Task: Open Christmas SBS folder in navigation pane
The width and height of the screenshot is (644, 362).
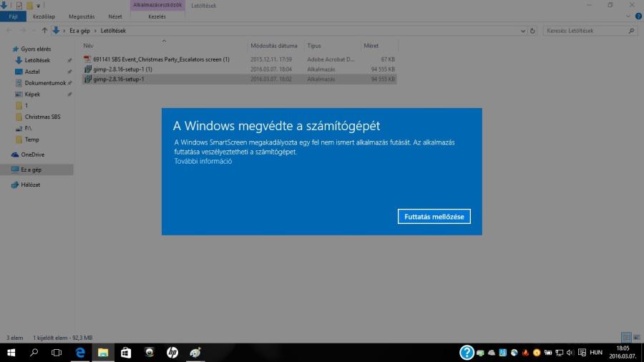Action: point(42,117)
